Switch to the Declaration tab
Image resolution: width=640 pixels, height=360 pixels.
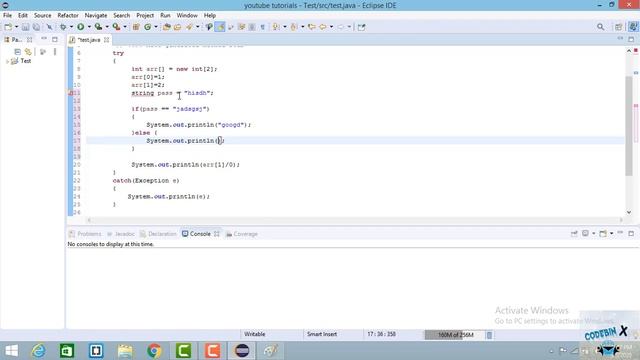click(x=158, y=234)
